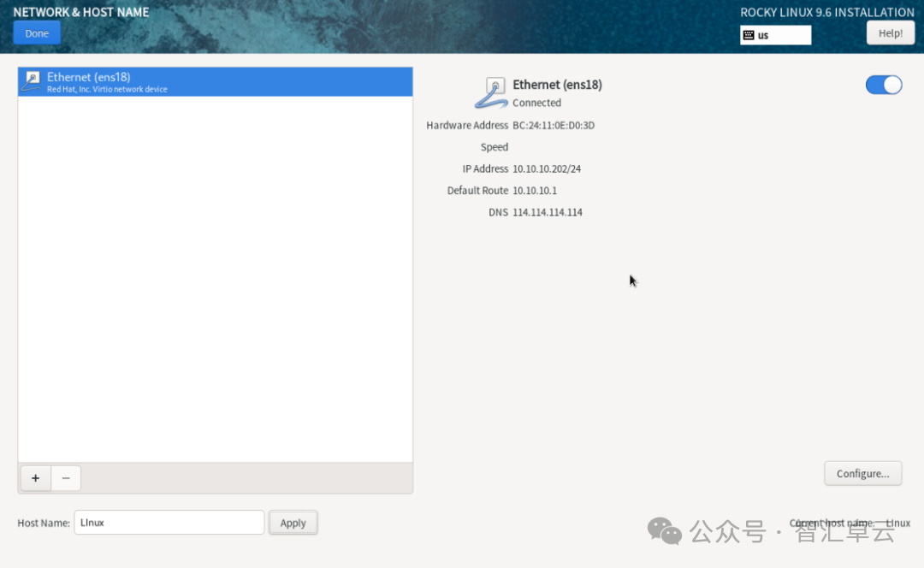Click the Connected status text
This screenshot has width=924, height=568.
[x=536, y=103]
